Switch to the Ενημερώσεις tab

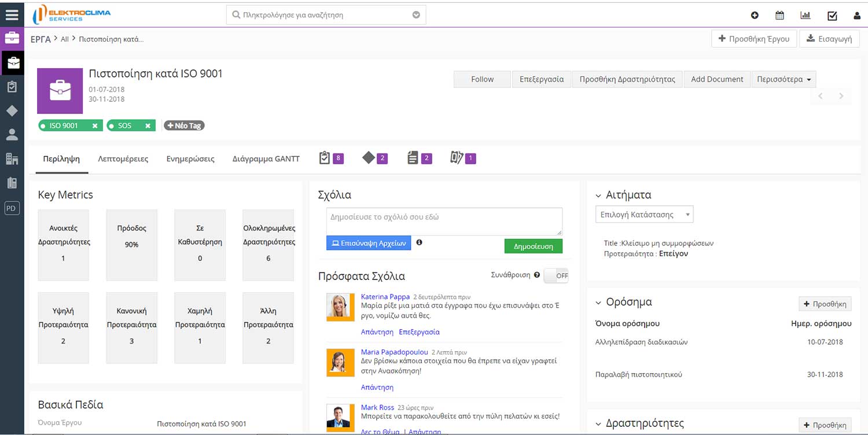(190, 159)
